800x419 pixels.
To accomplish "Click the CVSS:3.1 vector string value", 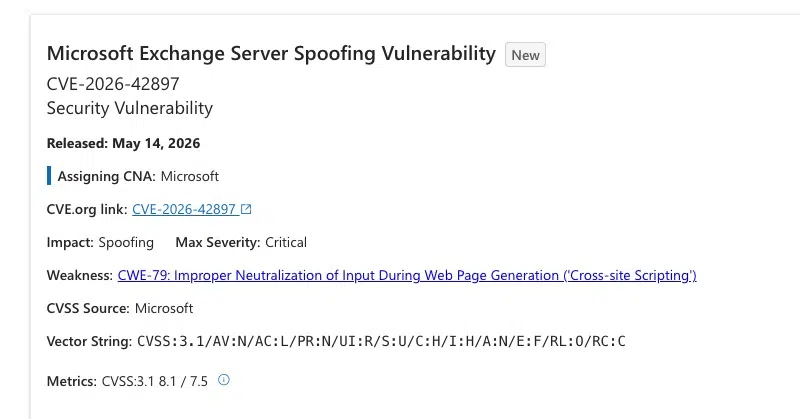I will (381, 341).
